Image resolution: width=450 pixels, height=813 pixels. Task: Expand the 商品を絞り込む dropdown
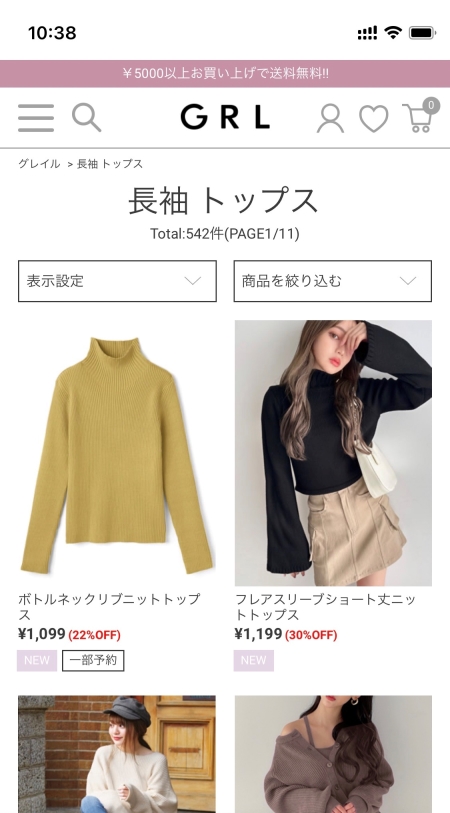point(332,281)
